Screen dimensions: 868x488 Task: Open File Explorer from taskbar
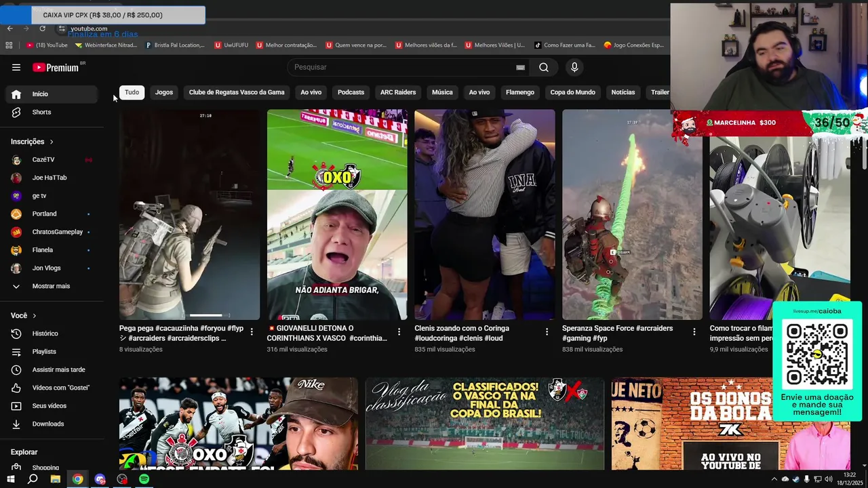[56, 479]
